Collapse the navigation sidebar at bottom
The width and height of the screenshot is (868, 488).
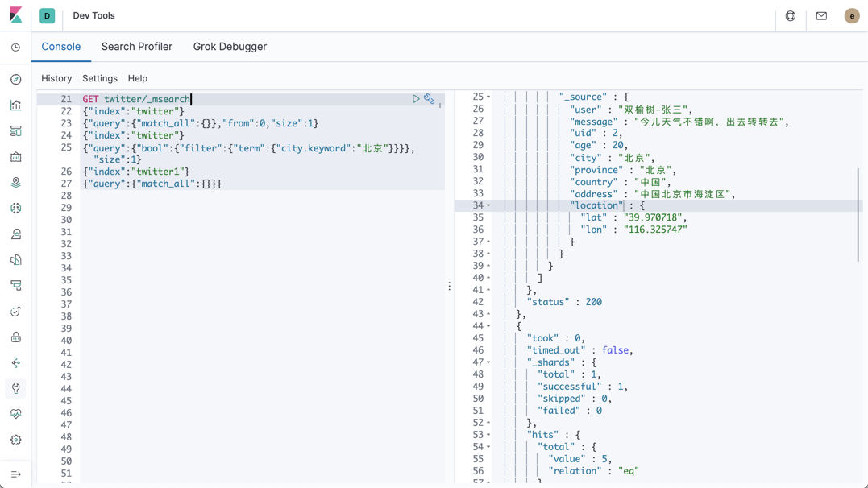point(16,474)
